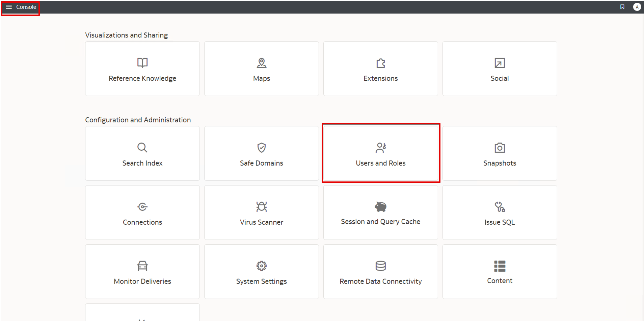Open the Connections tile
Viewport: 644px width, 321px height.
pos(142,213)
